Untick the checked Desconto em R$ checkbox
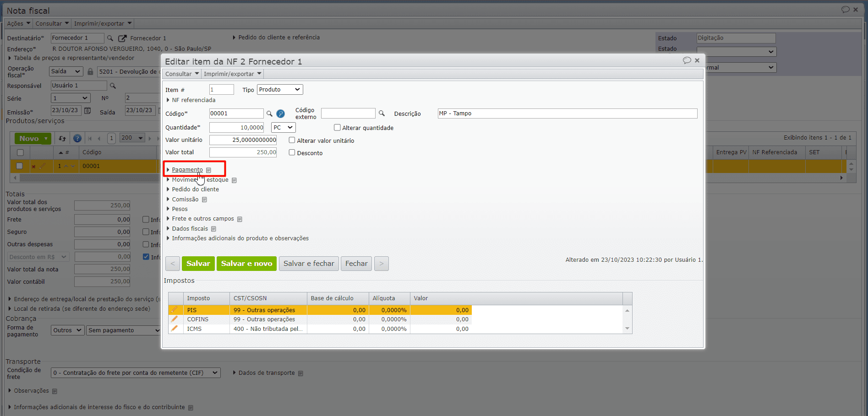Screen dimensions: 868x416 (146, 257)
